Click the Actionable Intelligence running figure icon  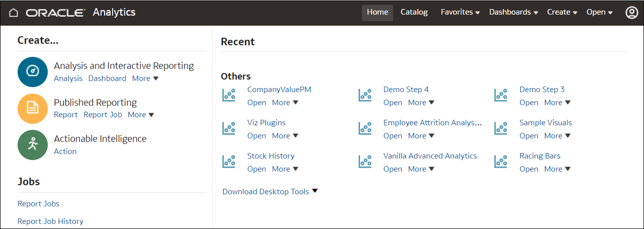click(32, 145)
